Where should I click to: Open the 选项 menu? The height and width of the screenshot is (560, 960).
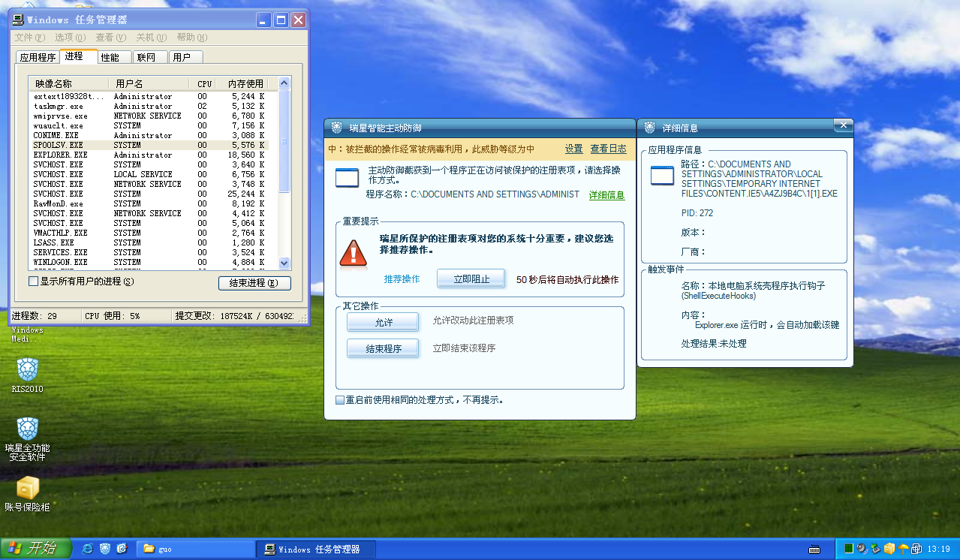71,38
